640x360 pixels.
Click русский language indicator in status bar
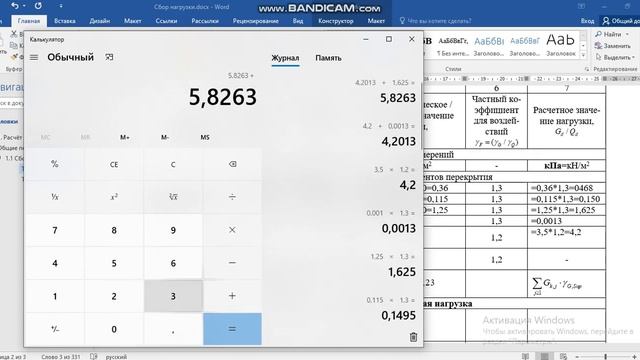tap(116, 357)
